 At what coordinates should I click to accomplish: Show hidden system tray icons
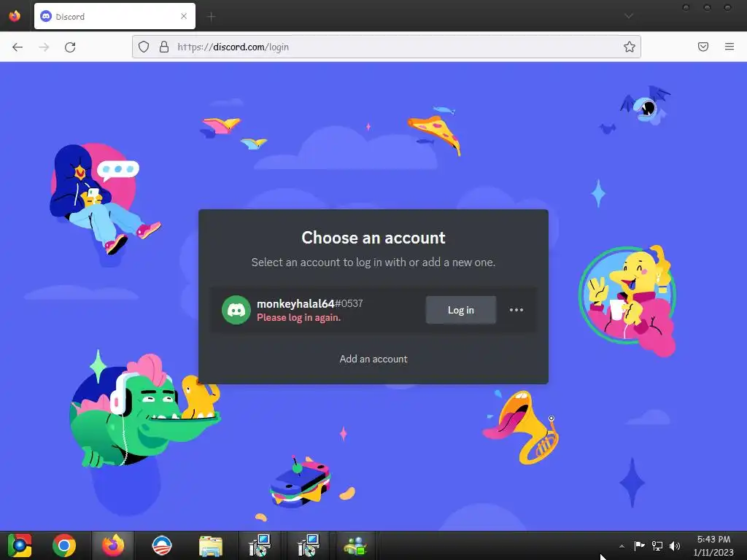622,546
